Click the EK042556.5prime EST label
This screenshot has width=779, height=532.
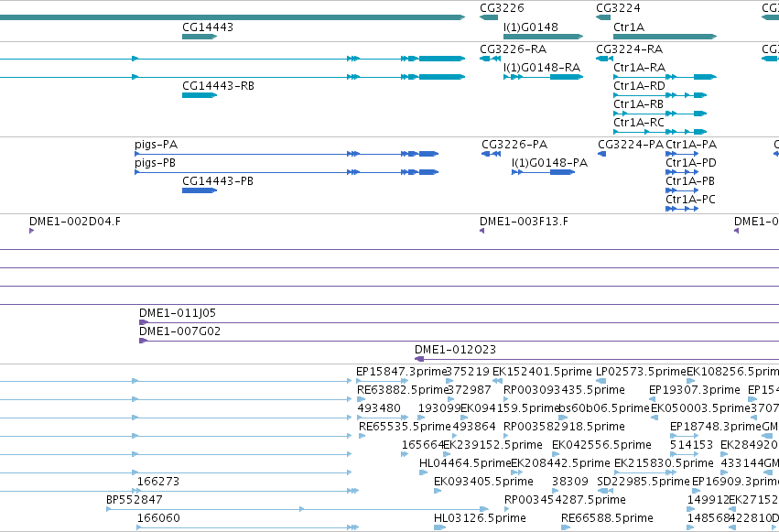[601, 445]
